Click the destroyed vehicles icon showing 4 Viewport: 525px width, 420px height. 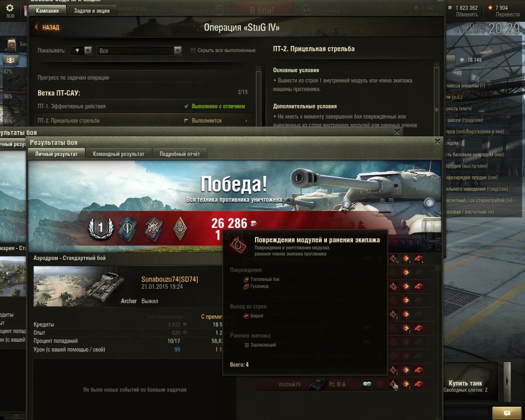coord(419,259)
